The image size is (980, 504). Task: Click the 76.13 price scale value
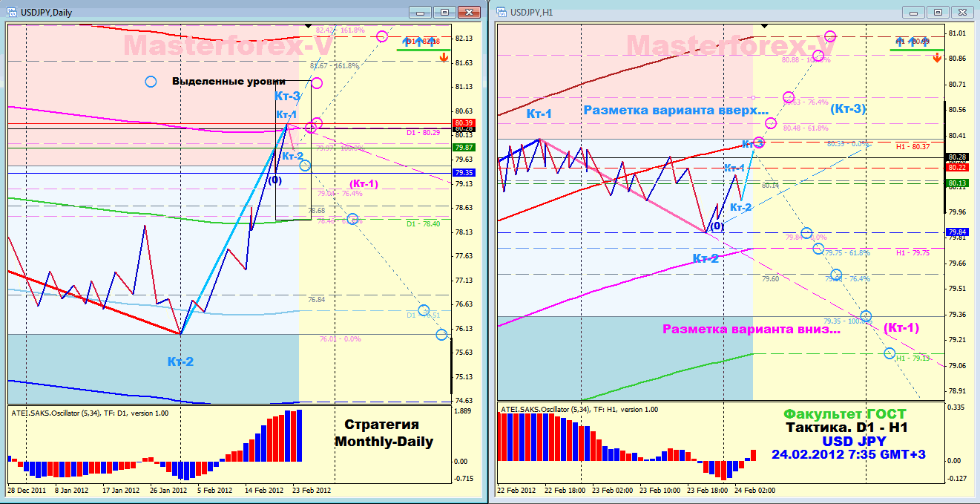click(x=464, y=329)
